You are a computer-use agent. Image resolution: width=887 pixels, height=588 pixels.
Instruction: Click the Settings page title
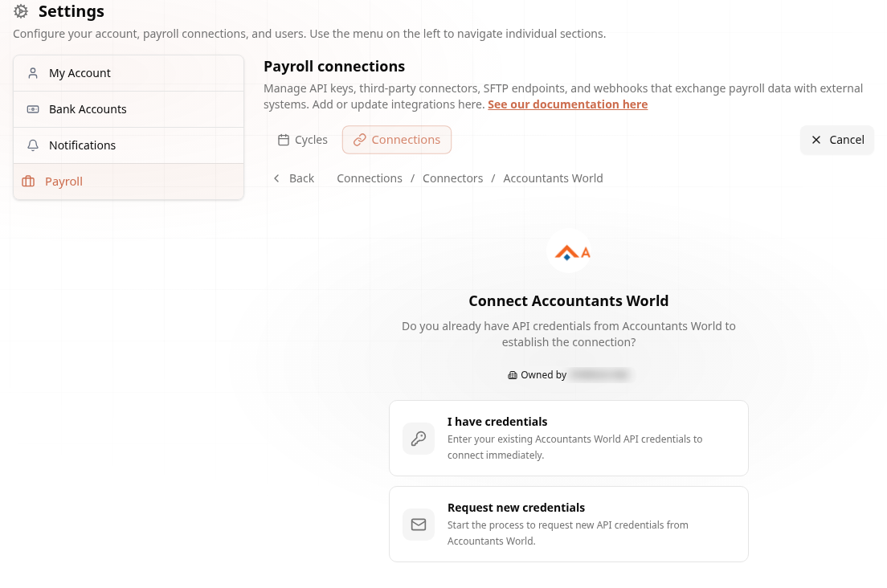[72, 11]
